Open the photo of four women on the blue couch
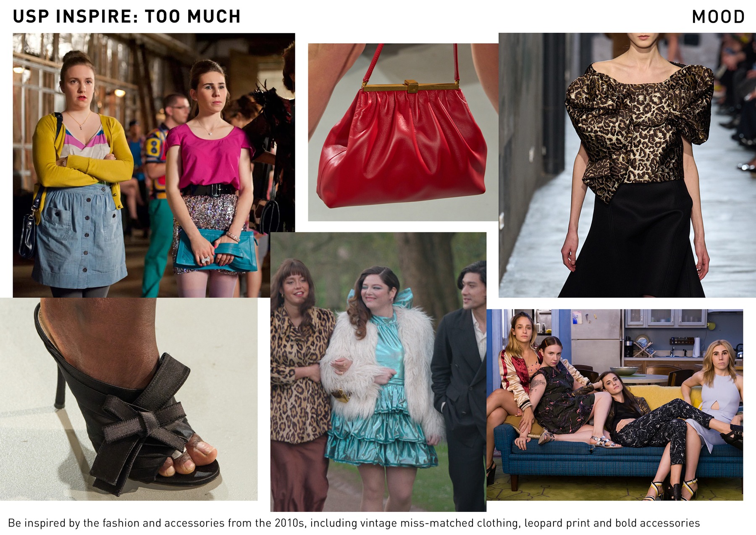 [x=614, y=405]
